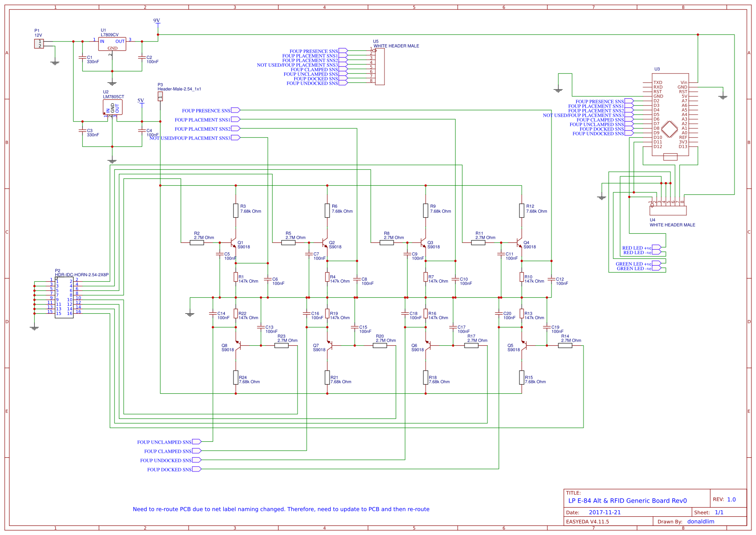Click the HDR-IDC-HORN connector P2
This screenshot has height=535, width=756.
[64, 296]
